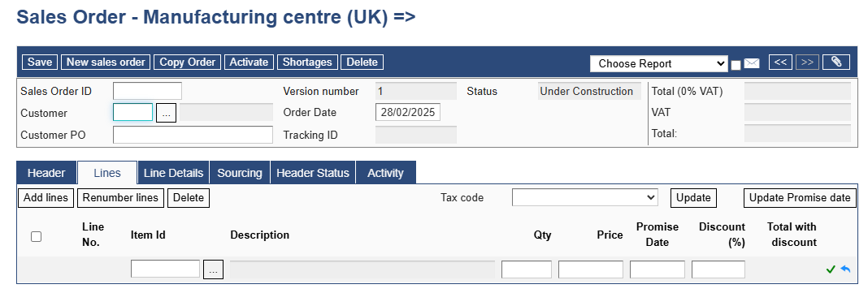Image resolution: width=868 pixels, height=306 pixels.
Task: Click the Save button
Action: pyautogui.click(x=40, y=62)
